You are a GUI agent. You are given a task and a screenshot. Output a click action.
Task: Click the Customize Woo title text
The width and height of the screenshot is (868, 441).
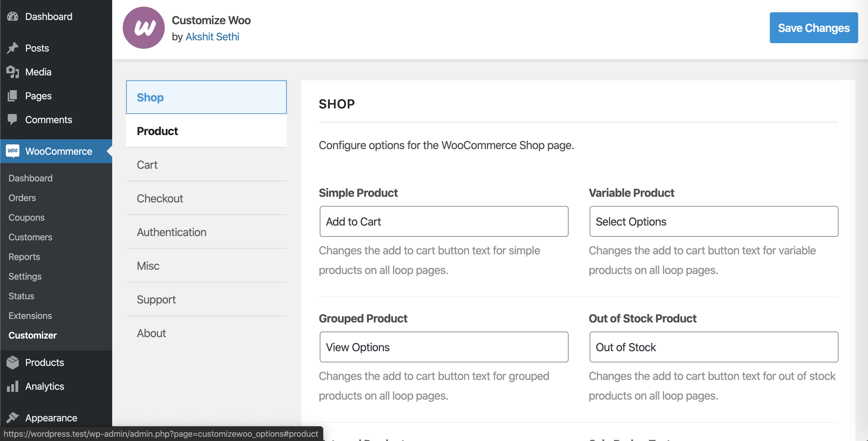[211, 20]
